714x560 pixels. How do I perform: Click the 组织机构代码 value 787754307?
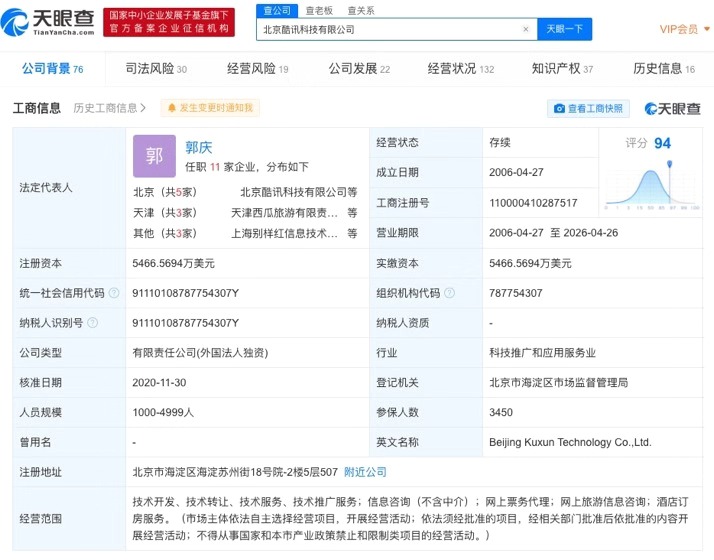tap(516, 293)
